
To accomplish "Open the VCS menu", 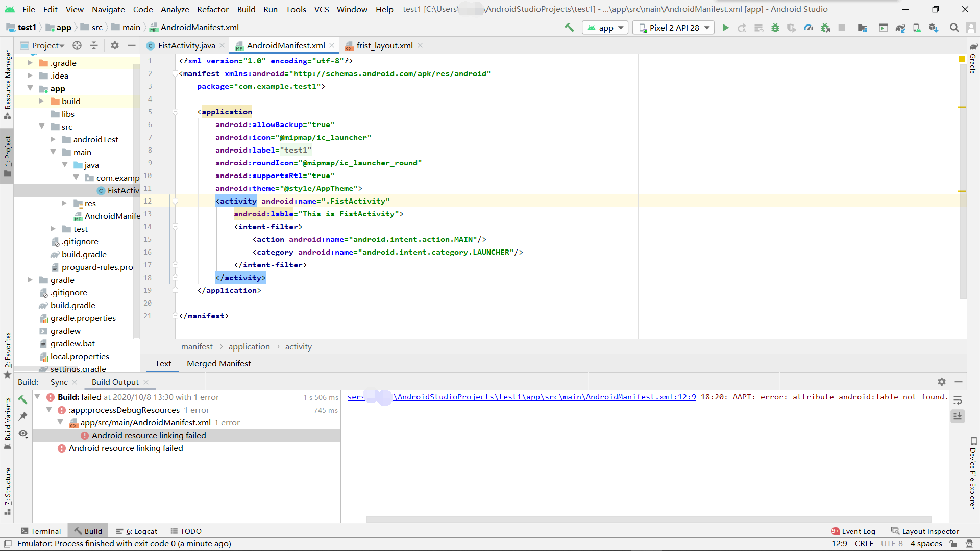I will point(322,9).
